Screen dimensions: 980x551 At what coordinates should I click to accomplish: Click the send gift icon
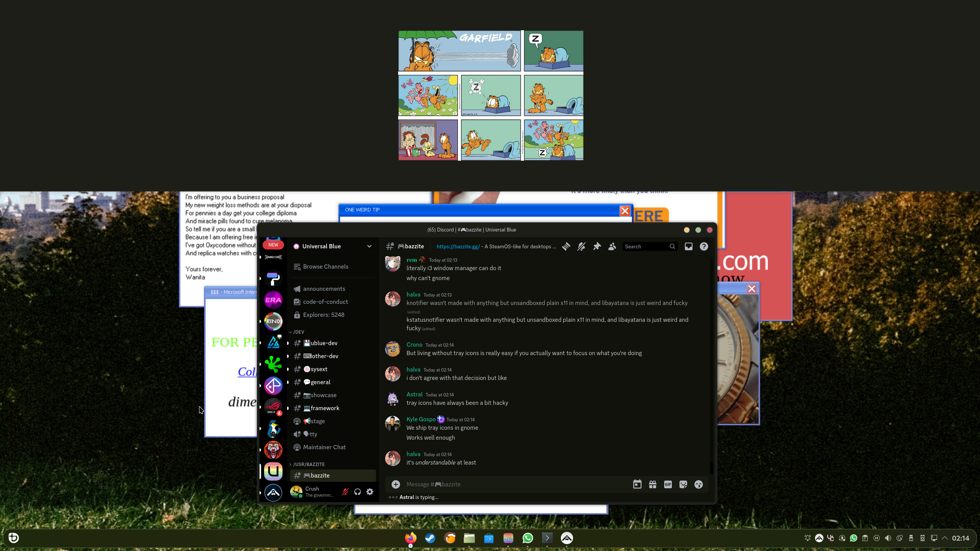point(652,484)
